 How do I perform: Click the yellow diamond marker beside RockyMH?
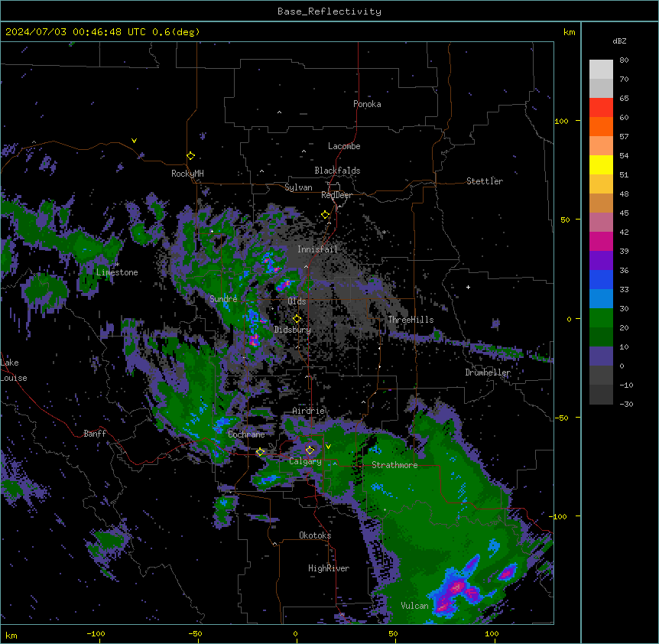[x=190, y=156]
